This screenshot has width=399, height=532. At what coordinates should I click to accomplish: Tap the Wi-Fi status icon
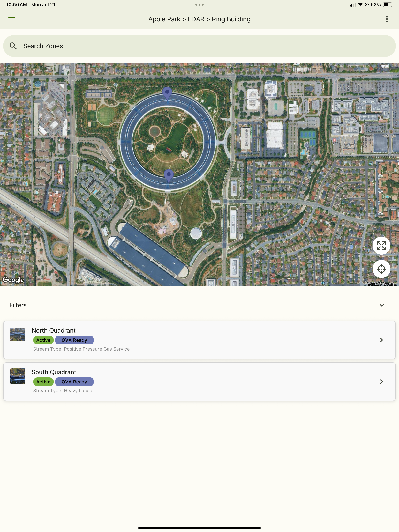[x=360, y=4]
